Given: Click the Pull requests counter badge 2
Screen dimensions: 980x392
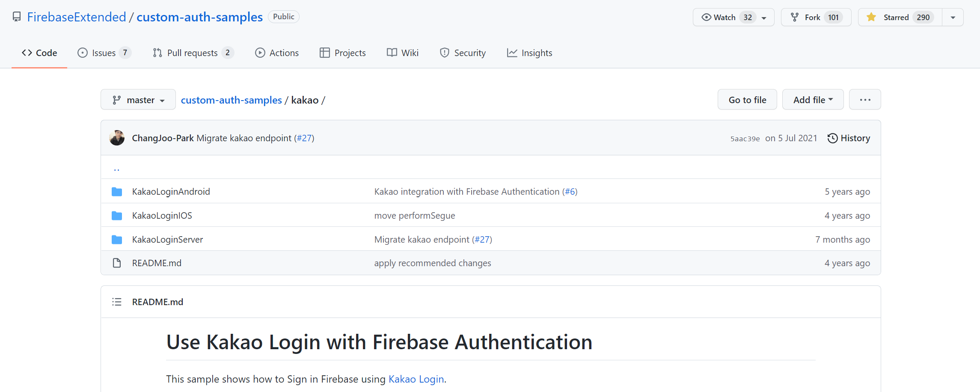Looking at the screenshot, I should coord(228,53).
